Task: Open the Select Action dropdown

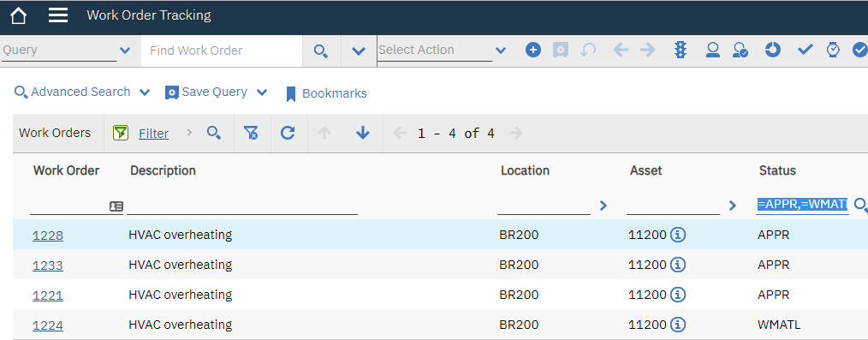Action: click(x=501, y=51)
